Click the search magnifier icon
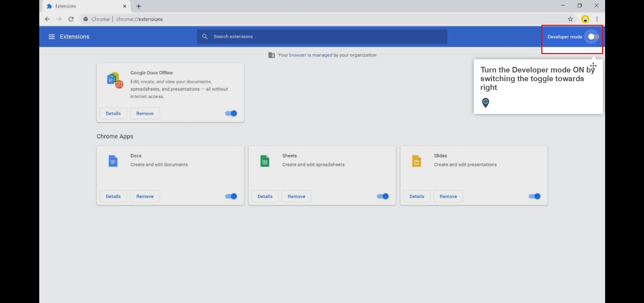Viewport: 644px width, 303px height. pyautogui.click(x=205, y=36)
